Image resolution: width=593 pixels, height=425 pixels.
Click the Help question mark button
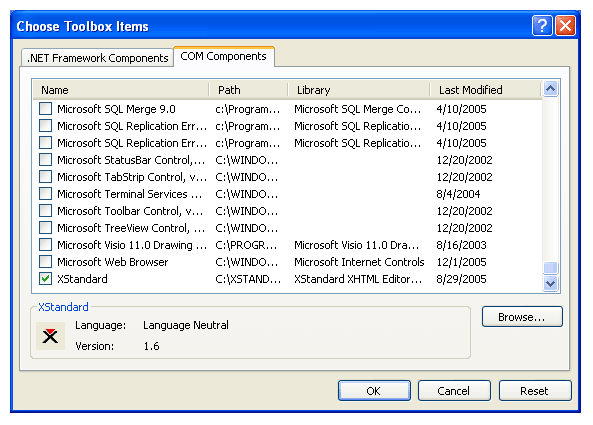tap(542, 26)
